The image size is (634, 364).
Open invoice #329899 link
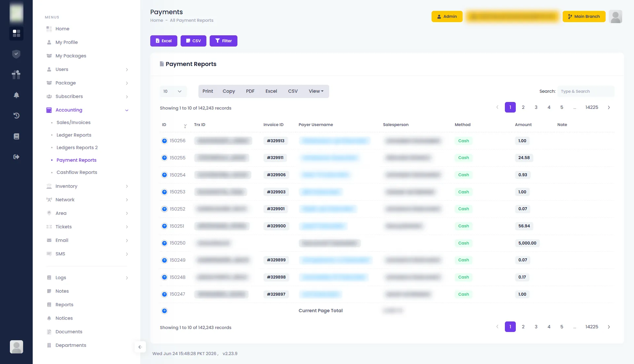coord(276,260)
